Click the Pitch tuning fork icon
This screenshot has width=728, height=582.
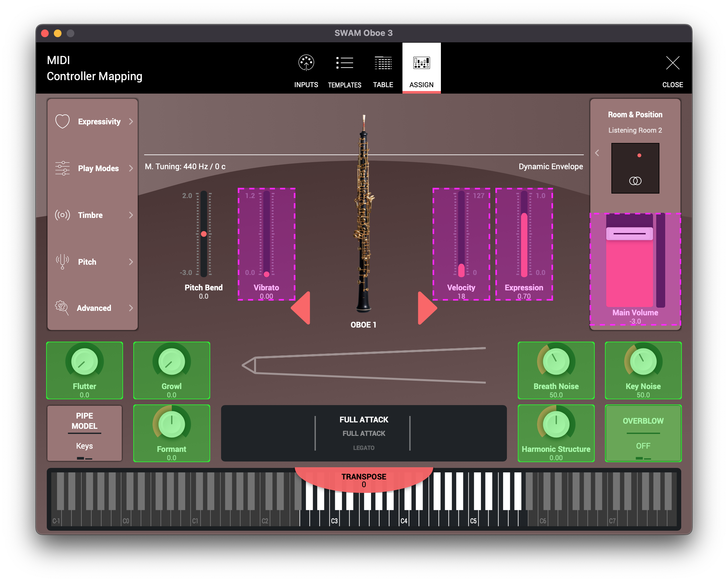pos(62,262)
